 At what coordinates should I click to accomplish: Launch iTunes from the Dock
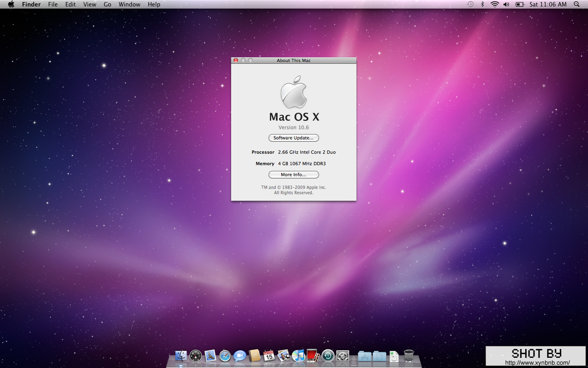pyautogui.click(x=298, y=356)
